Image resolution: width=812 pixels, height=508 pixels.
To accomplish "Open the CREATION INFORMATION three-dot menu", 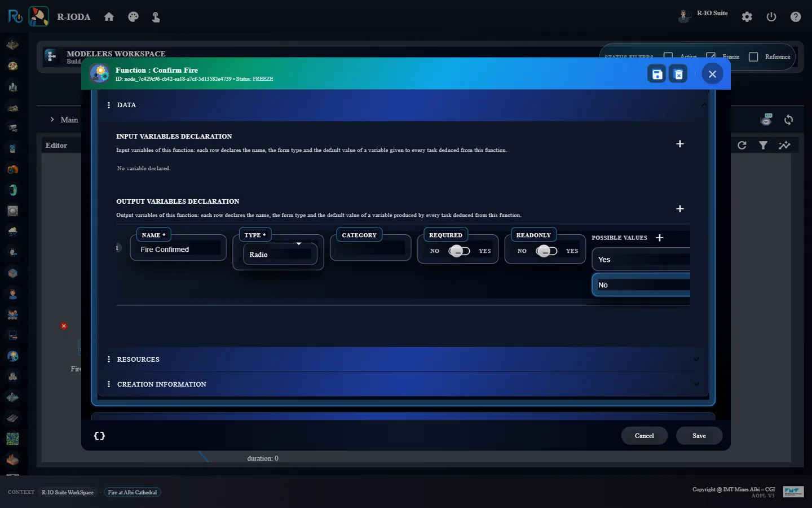I will 108,384.
